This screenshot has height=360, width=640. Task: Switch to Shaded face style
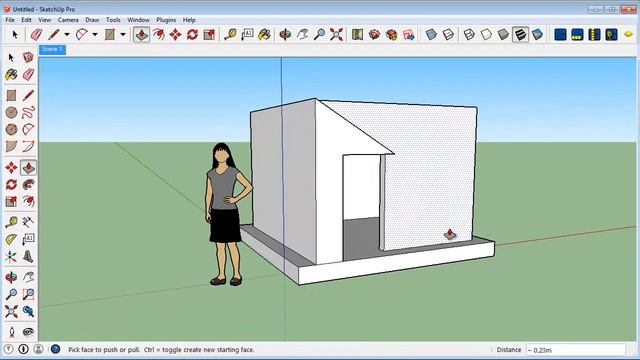pos(503,35)
